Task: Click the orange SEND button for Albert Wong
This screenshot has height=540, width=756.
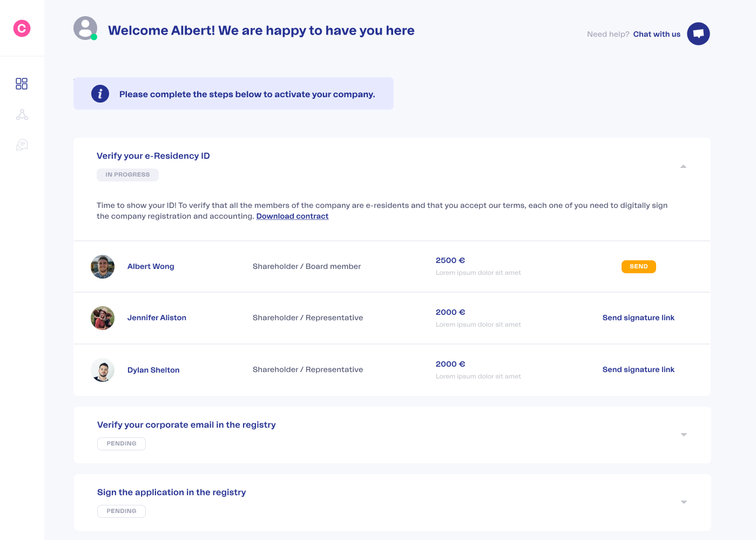Action: pyautogui.click(x=639, y=267)
